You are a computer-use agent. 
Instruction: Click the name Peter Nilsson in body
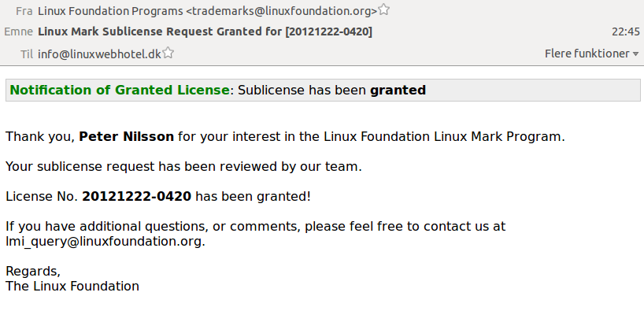click(126, 136)
